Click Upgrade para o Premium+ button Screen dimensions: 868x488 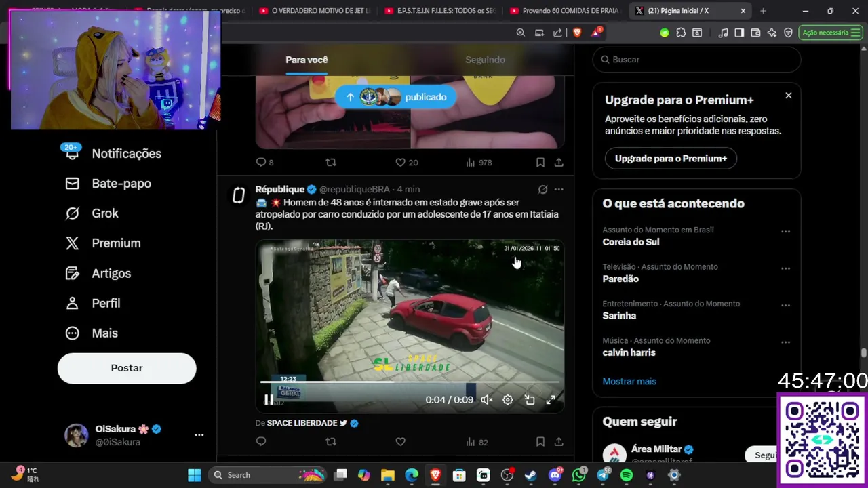[x=671, y=159]
